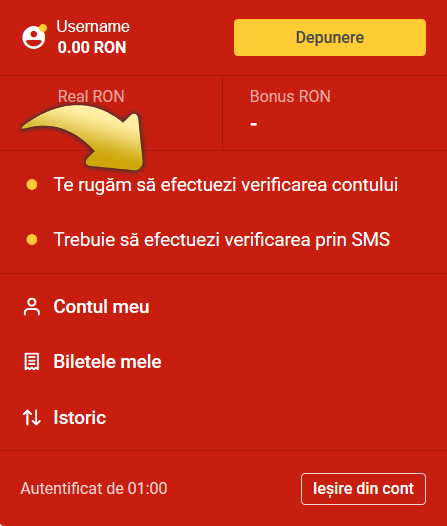
Task: Open Contul meu menu item
Action: click(101, 307)
